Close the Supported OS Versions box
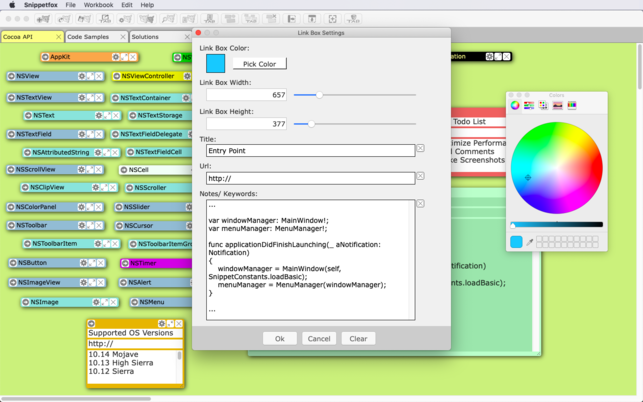The height and width of the screenshot is (402, 643). (179, 324)
